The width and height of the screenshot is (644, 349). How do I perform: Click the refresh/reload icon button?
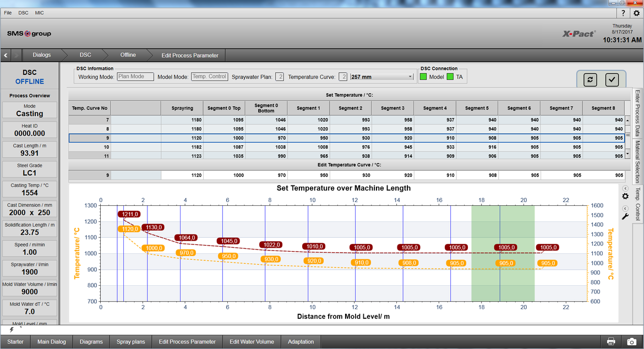(590, 80)
